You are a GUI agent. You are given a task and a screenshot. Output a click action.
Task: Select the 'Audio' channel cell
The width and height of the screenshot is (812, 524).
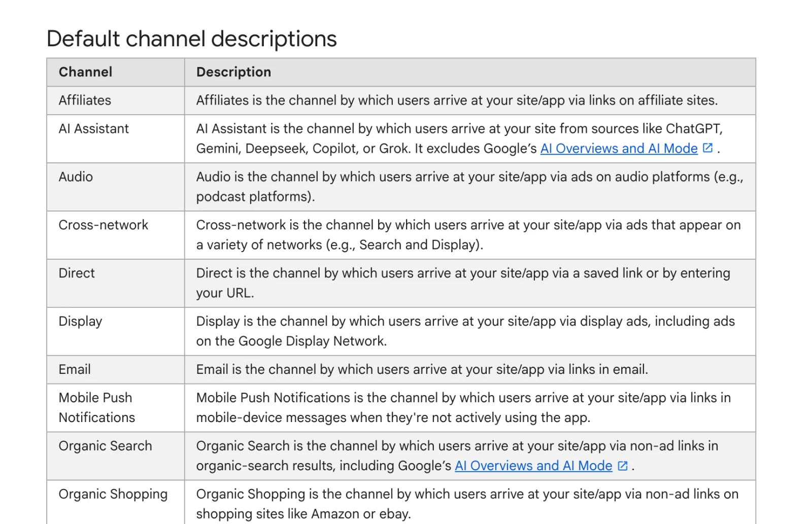(116, 187)
